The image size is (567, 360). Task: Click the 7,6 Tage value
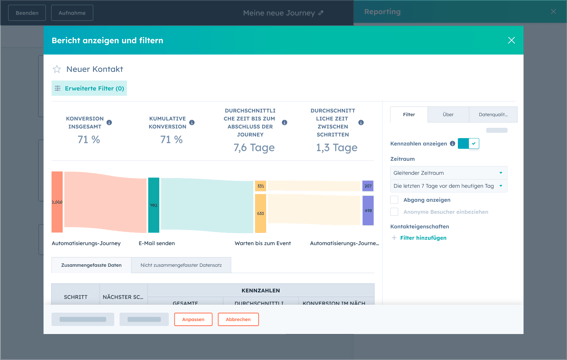[254, 147]
